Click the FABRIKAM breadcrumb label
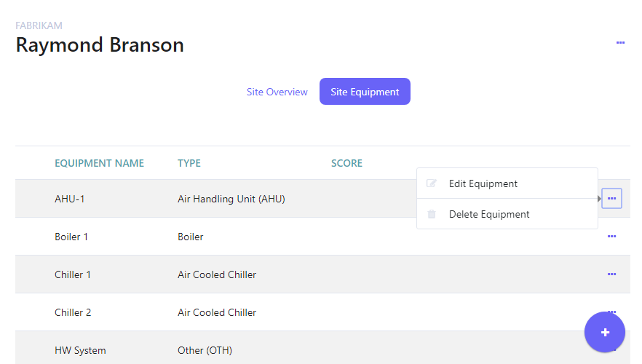Viewport: 642px width, 364px height. (x=39, y=25)
